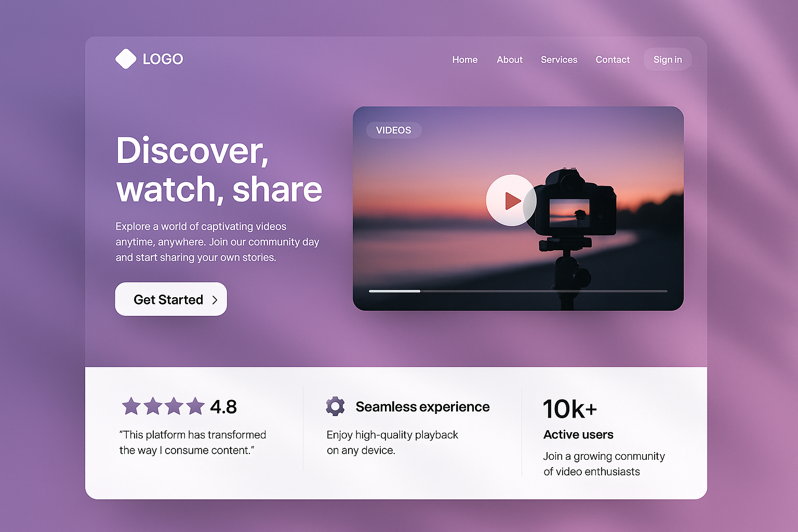Click the 10k+ active users figure
The width and height of the screenshot is (798, 532).
[570, 409]
